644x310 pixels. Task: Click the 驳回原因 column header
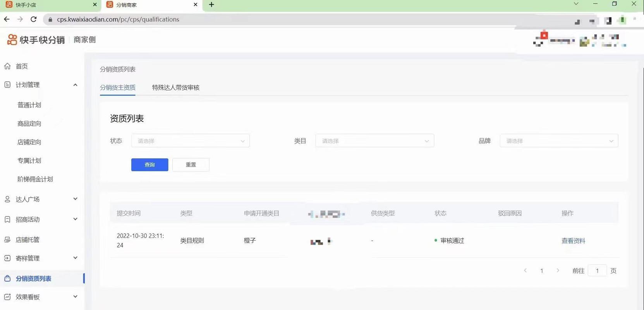point(510,213)
